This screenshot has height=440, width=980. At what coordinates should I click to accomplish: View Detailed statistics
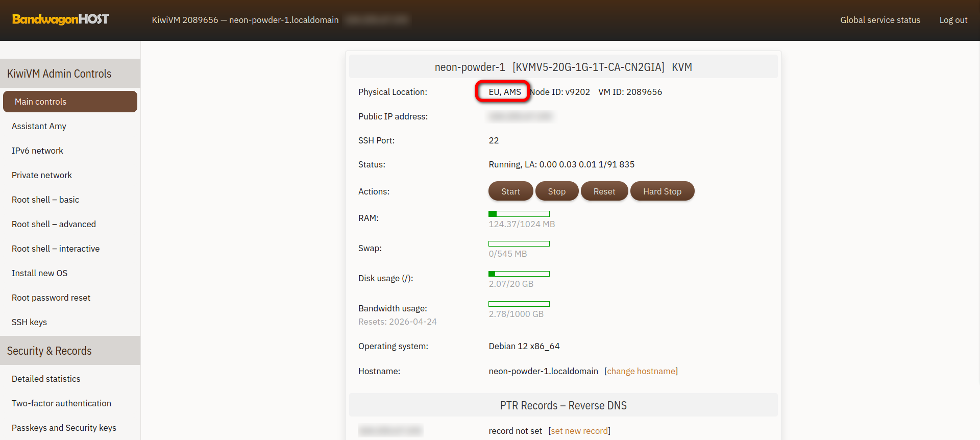(x=46, y=379)
